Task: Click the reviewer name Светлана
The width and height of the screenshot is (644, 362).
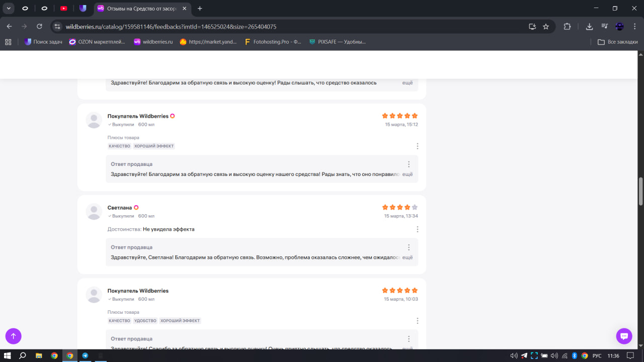Action: (120, 208)
